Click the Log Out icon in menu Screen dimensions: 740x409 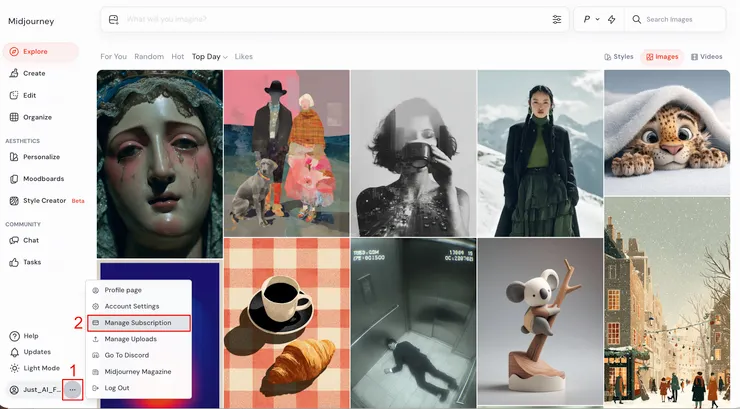(95, 388)
